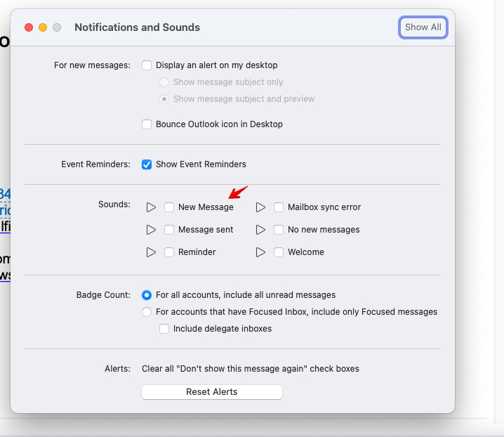This screenshot has height=437, width=504.
Task: Close the Notifications and Sounds window
Action: click(29, 27)
